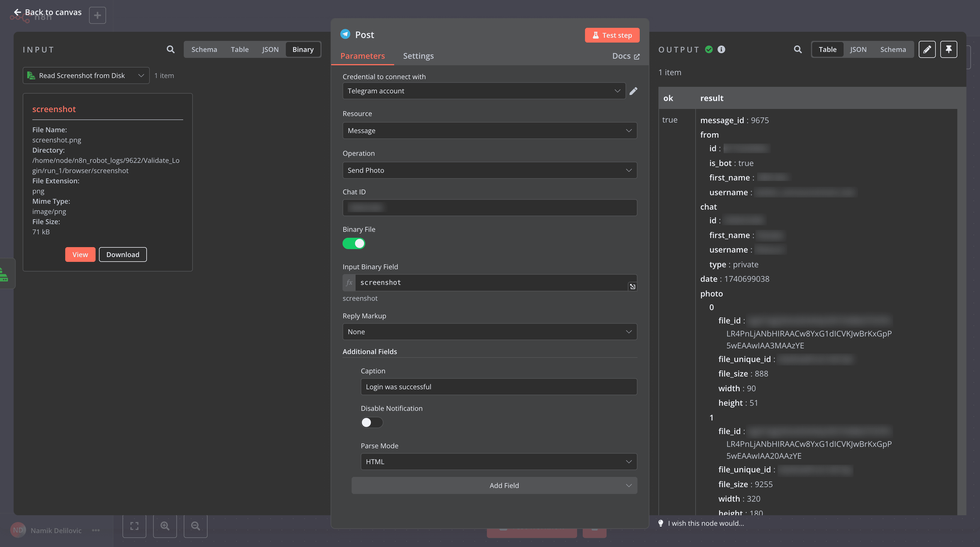The image size is (980, 547).
Task: Open the Parse Mode dropdown
Action: click(x=499, y=461)
